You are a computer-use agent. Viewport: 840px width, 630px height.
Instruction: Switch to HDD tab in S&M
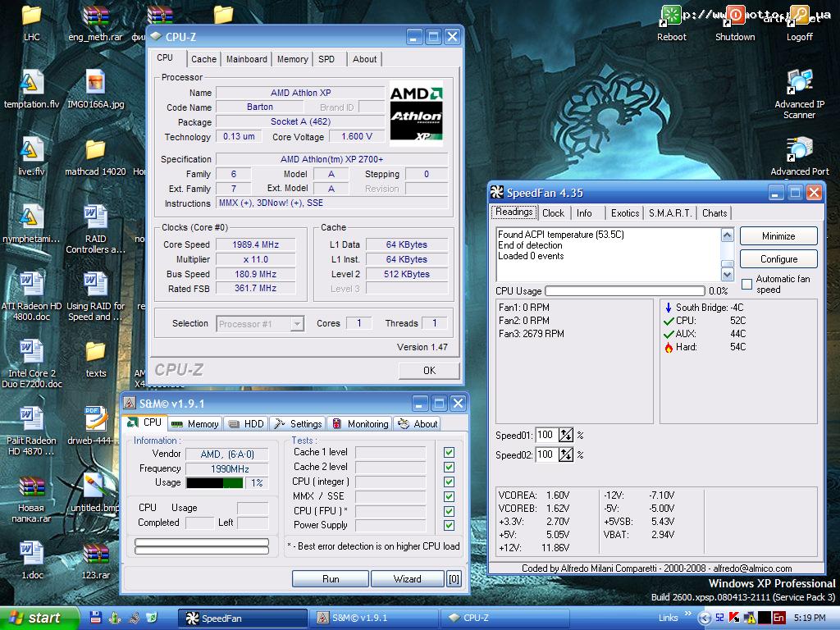(246, 424)
